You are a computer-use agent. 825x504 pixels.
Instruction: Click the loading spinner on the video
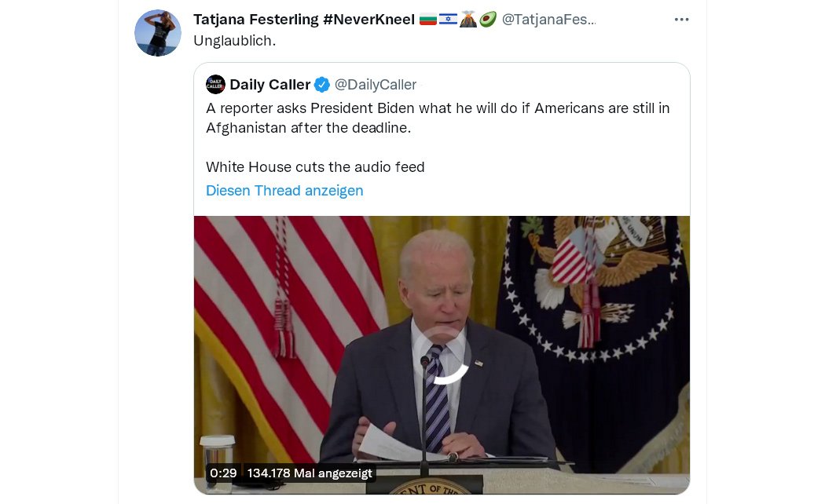[442, 356]
